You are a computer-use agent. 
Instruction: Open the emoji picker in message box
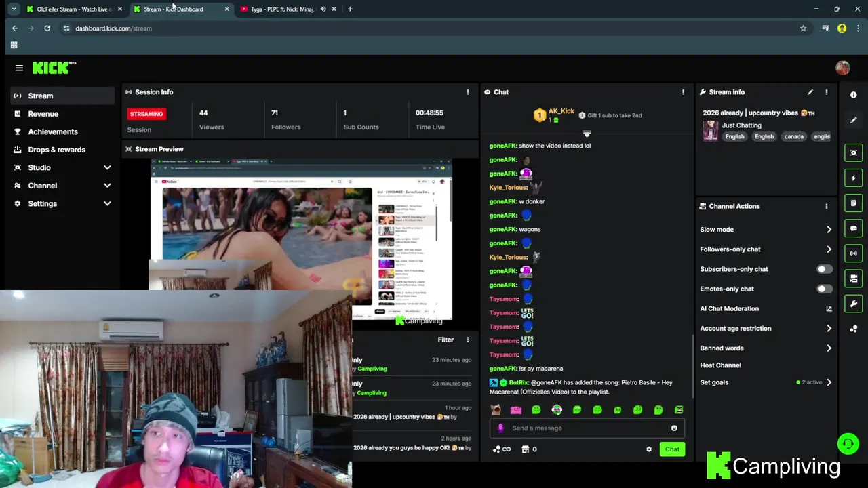coord(674,428)
